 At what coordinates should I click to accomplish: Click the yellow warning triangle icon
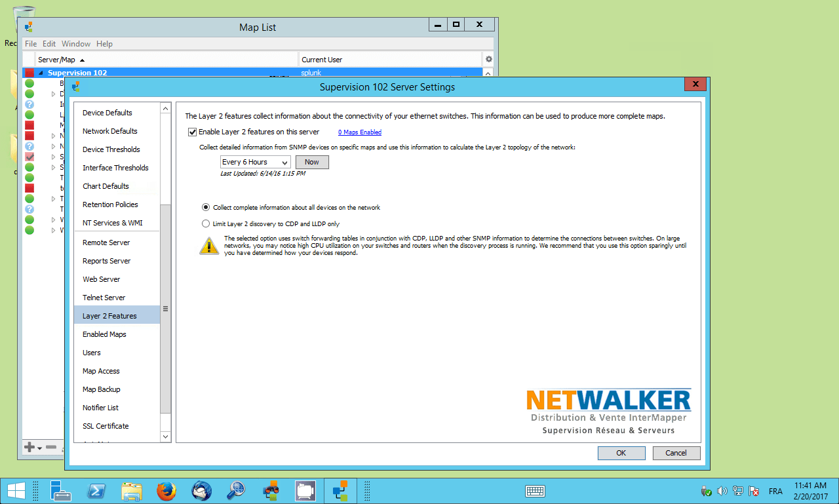point(209,246)
